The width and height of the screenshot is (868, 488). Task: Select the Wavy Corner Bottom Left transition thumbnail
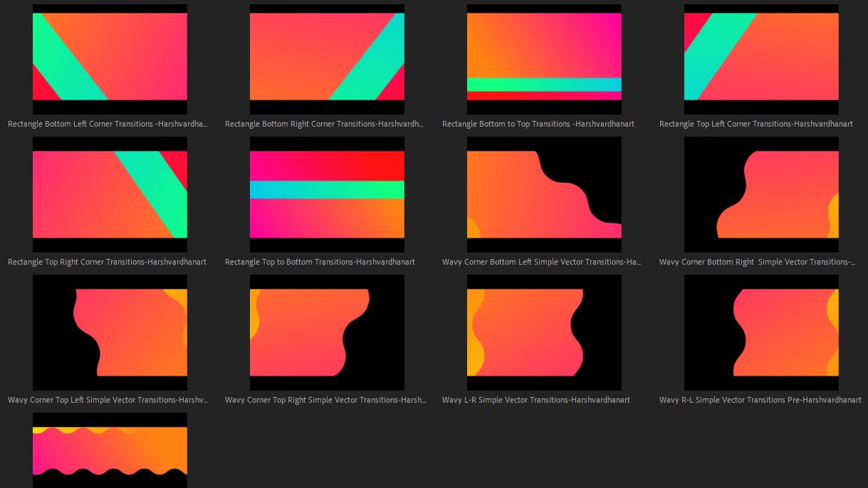[x=543, y=194]
